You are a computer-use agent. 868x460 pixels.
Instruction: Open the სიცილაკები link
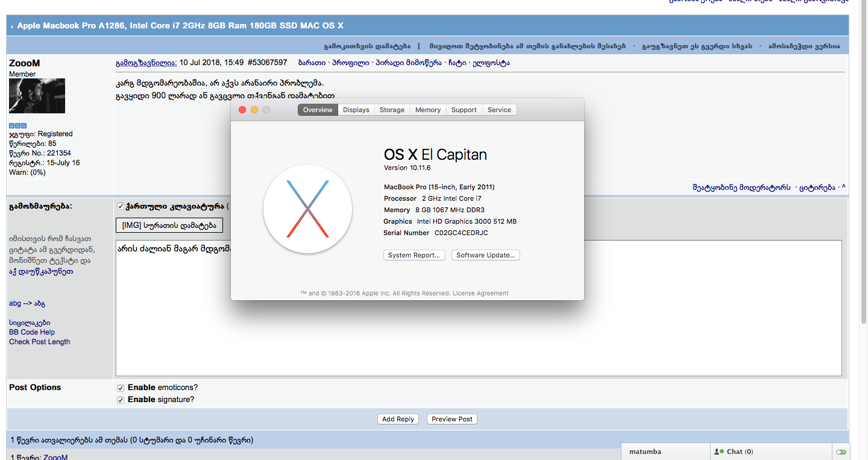coord(30,323)
